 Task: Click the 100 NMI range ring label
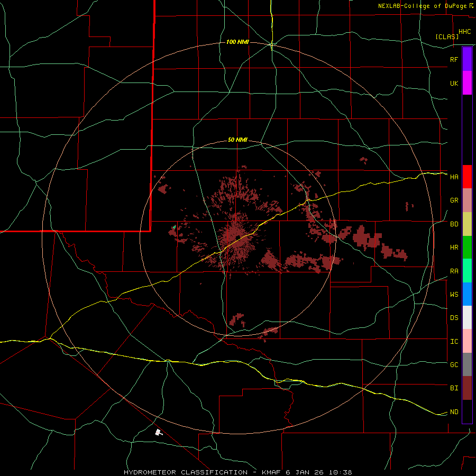pos(237,42)
